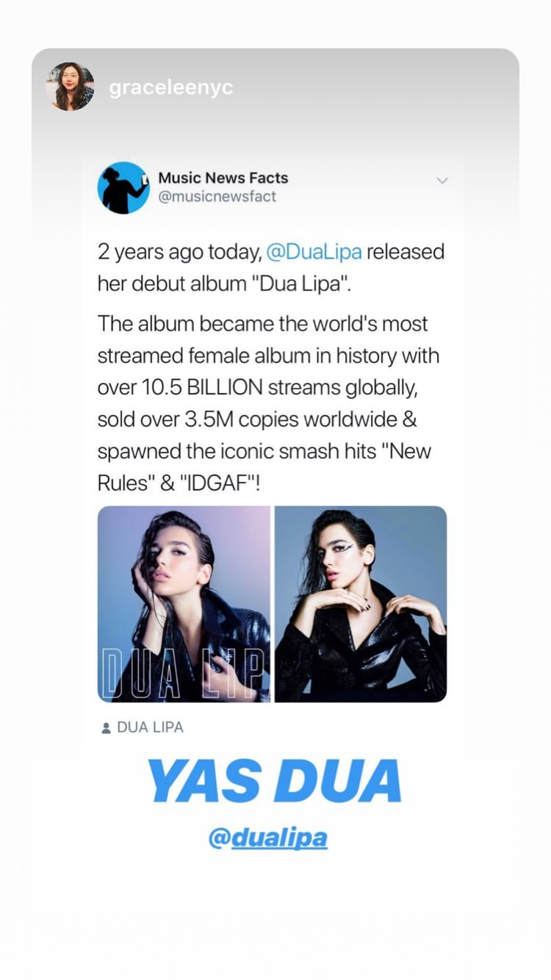This screenshot has height=980, width=551.
Task: Tap the graceleenyc username
Action: point(171,87)
